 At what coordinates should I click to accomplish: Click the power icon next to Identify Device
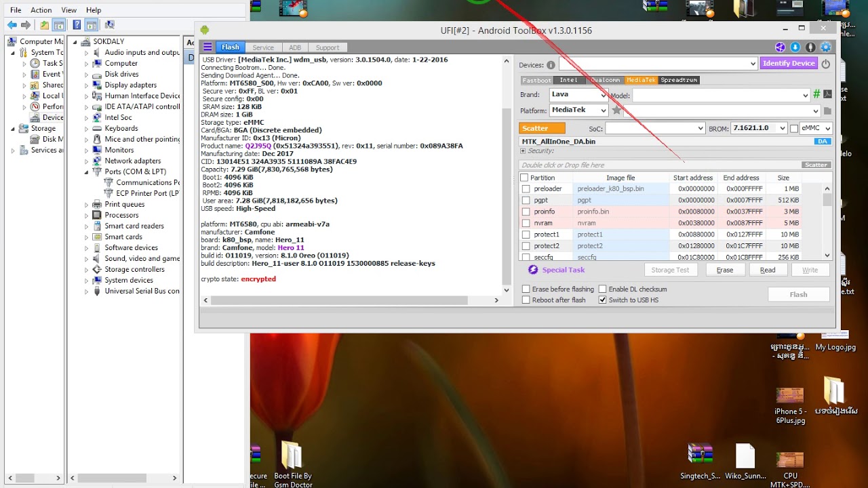click(825, 64)
